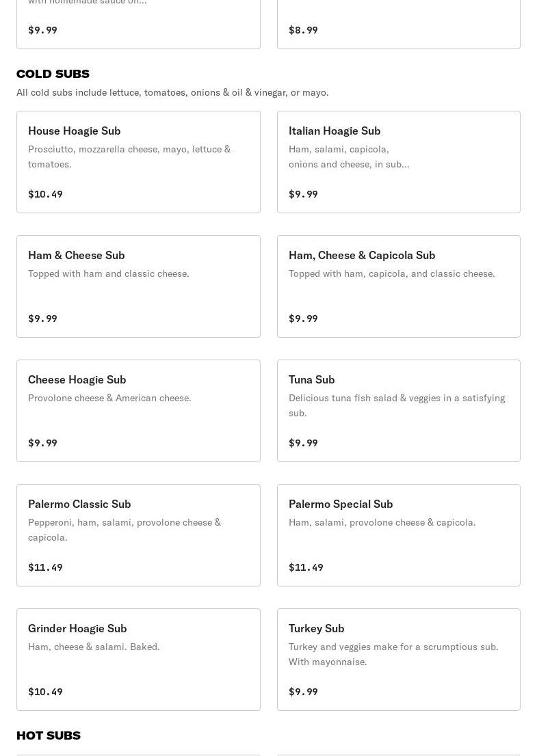Viewport: 537px width, 756px height.
Task: Click Ham & Cheese Sub menu item
Action: coord(138,286)
